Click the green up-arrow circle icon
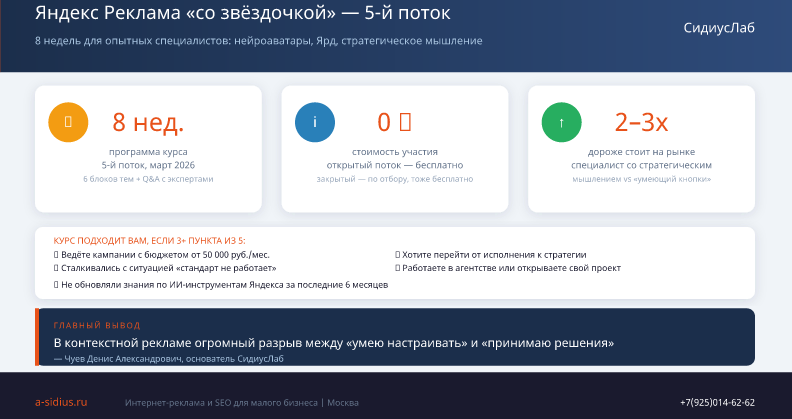Screen dimensions: 792x419 561,122
